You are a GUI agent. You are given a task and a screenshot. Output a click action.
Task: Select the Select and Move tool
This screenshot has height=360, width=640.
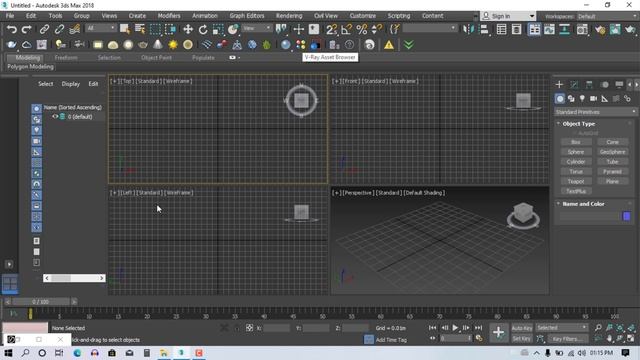pos(188,29)
